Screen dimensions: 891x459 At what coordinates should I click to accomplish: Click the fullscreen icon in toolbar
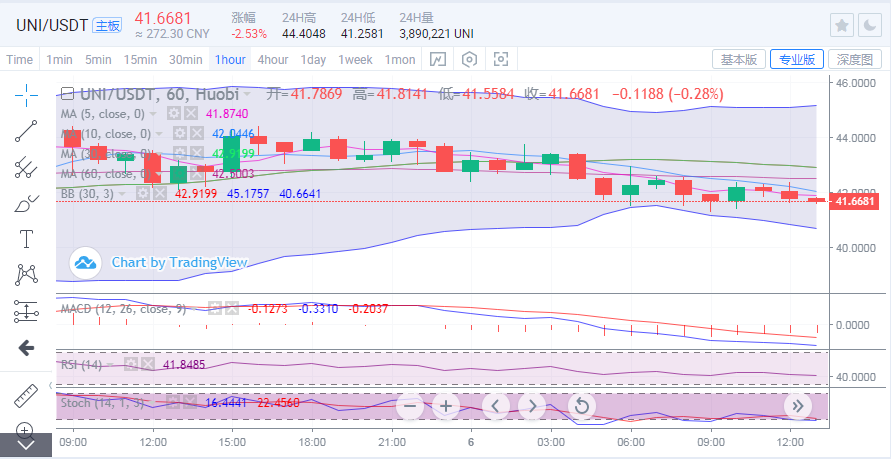pyautogui.click(x=500, y=60)
